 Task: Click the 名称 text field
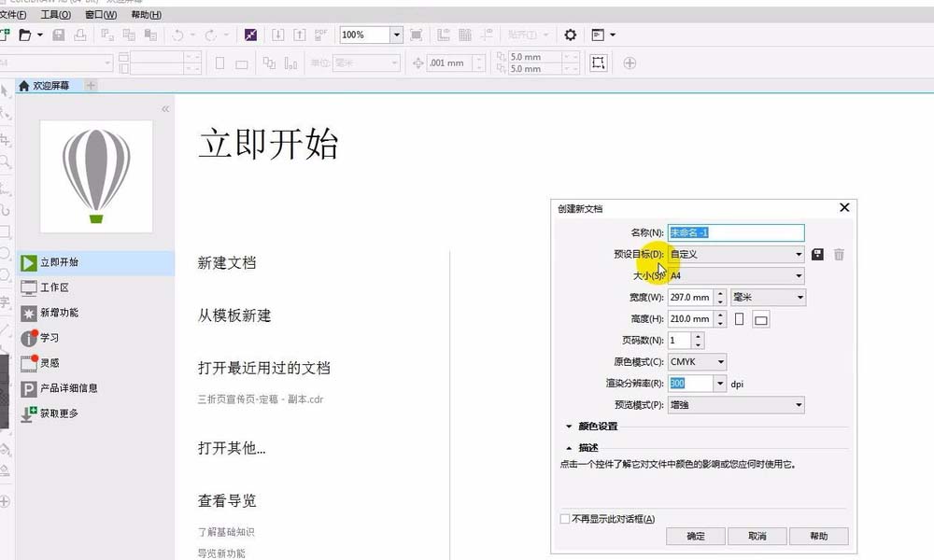tap(736, 232)
